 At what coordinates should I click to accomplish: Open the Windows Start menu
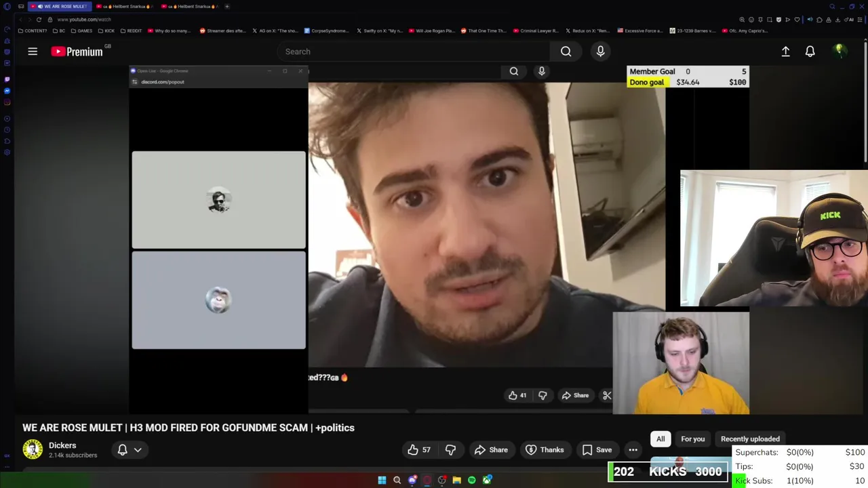click(x=382, y=480)
